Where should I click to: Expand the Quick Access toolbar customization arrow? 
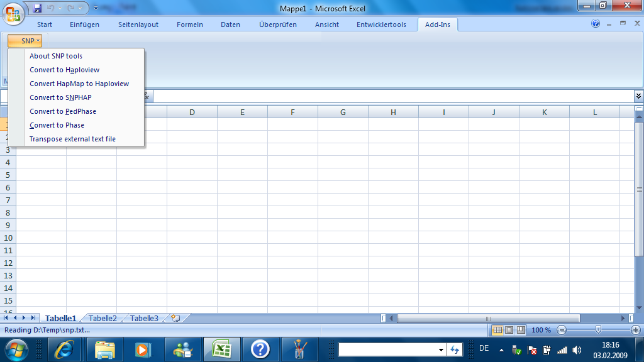[x=96, y=8]
